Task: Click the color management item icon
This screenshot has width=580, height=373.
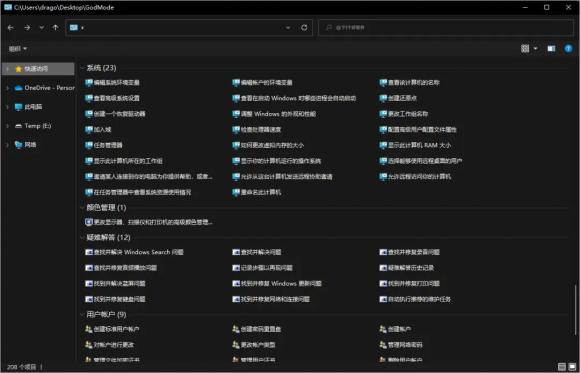Action: tap(88, 222)
